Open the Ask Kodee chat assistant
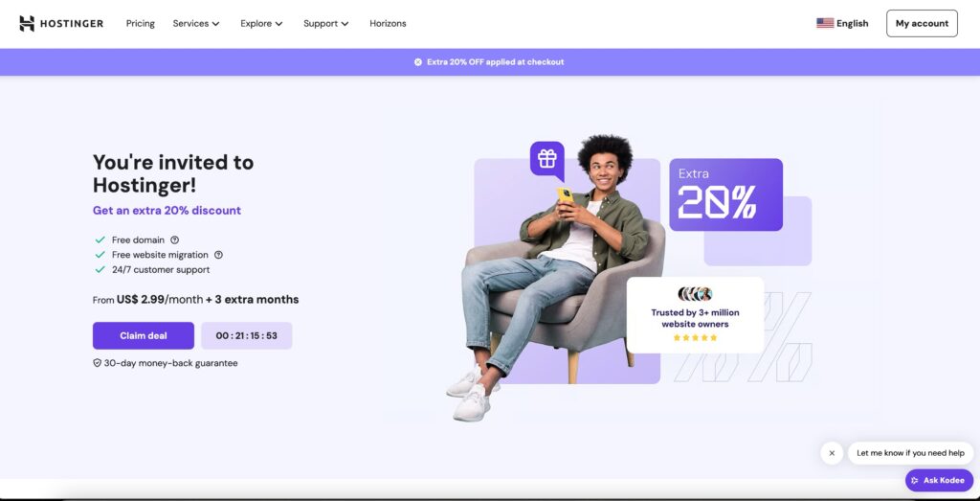 (x=940, y=480)
